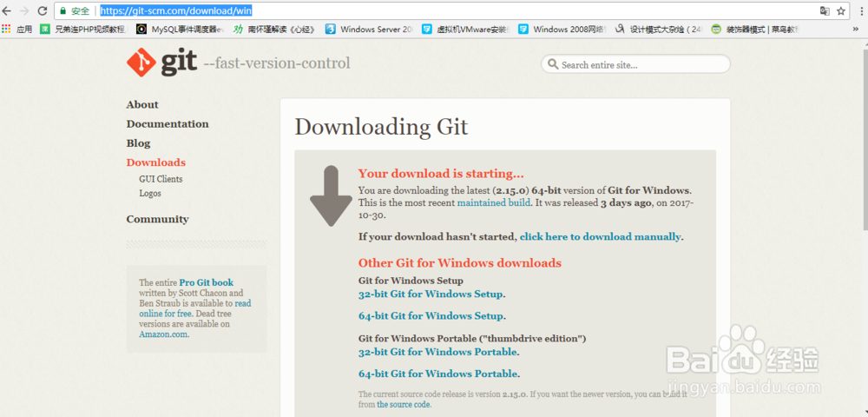Image resolution: width=868 pixels, height=417 pixels.
Task: Select Downloads in the sidebar
Action: (x=156, y=162)
